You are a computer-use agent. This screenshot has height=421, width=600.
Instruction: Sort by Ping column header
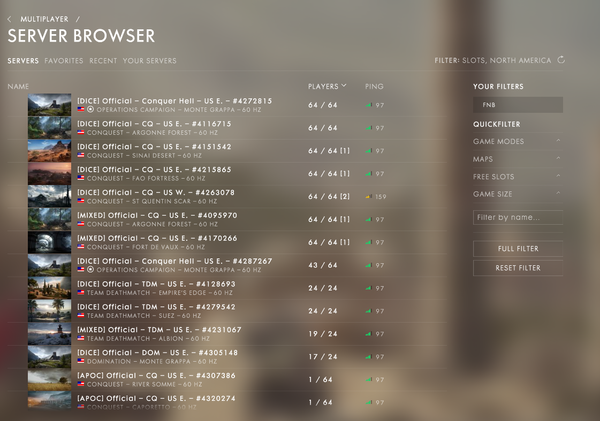point(374,86)
